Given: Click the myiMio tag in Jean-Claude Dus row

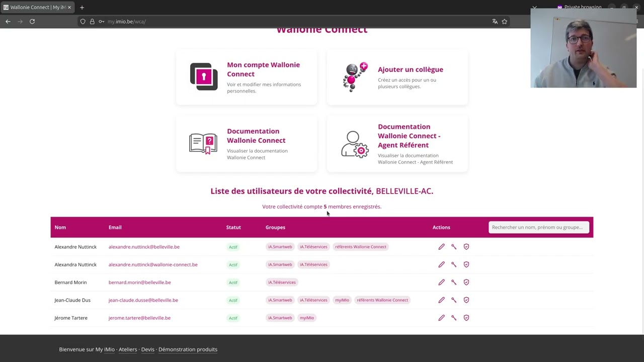Looking at the screenshot, I should [x=342, y=300].
